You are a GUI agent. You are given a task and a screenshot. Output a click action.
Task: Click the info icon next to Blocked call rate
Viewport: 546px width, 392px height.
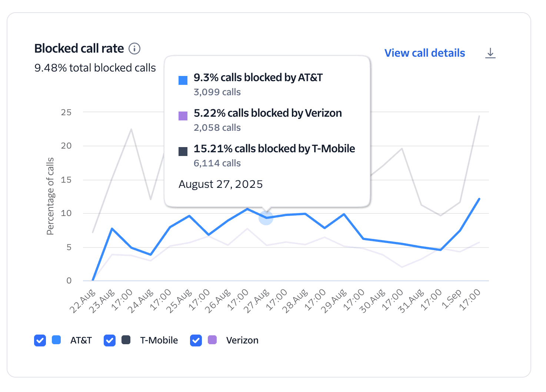coord(134,49)
